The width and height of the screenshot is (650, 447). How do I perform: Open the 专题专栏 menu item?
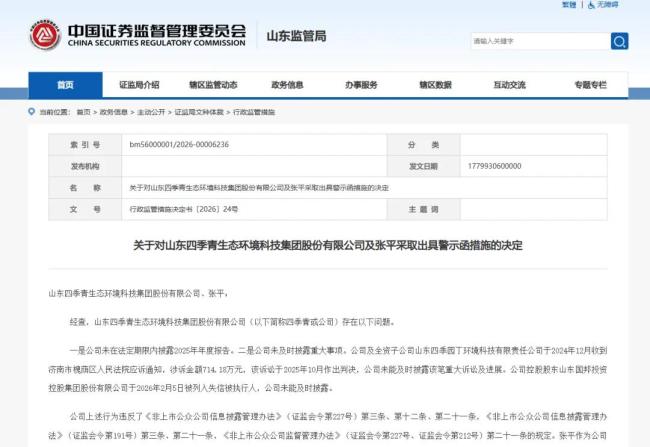click(x=590, y=85)
